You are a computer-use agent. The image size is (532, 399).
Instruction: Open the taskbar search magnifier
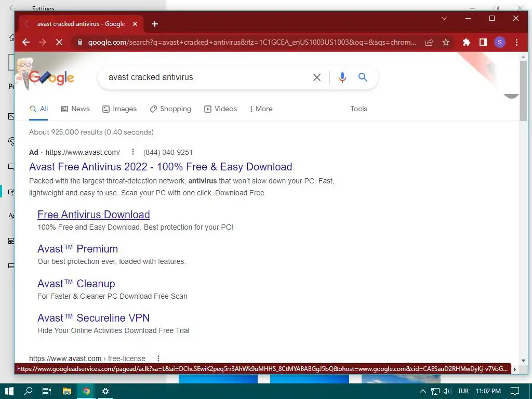tap(28, 391)
